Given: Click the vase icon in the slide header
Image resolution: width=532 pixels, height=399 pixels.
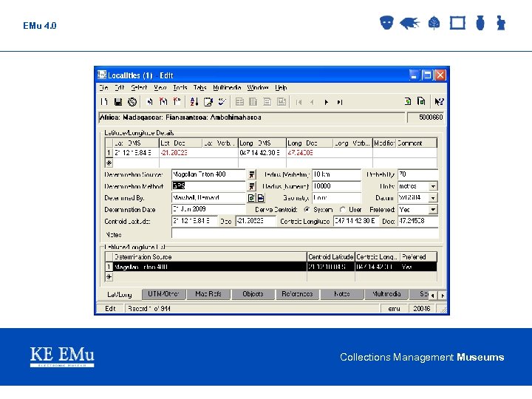Looking at the screenshot, I should click(480, 23).
